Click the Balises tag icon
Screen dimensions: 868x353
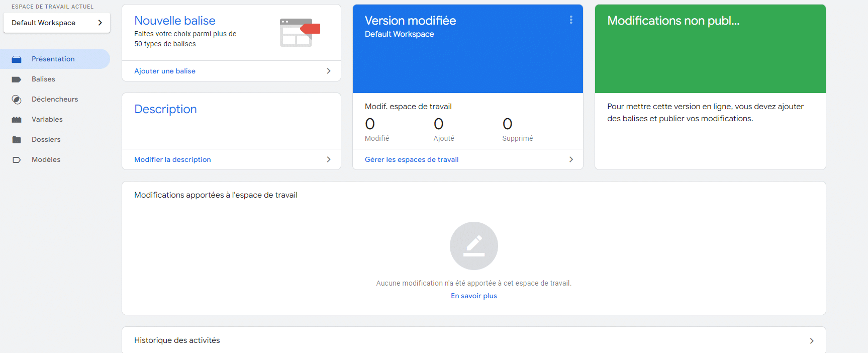tap(17, 79)
